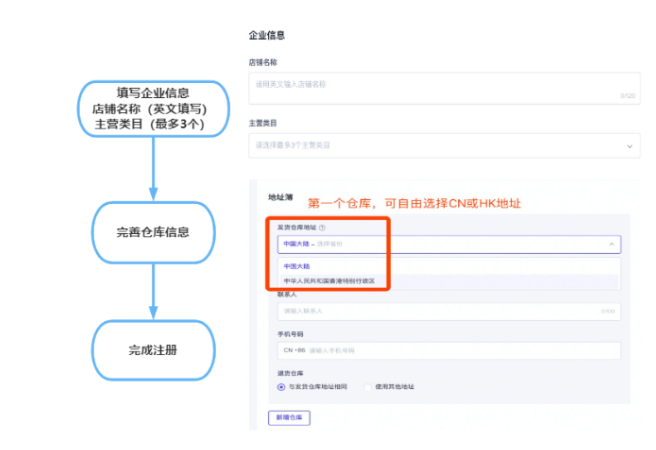Click the 企业信息 section heading
Image resolution: width=656 pixels, height=450 pixels.
266,35
